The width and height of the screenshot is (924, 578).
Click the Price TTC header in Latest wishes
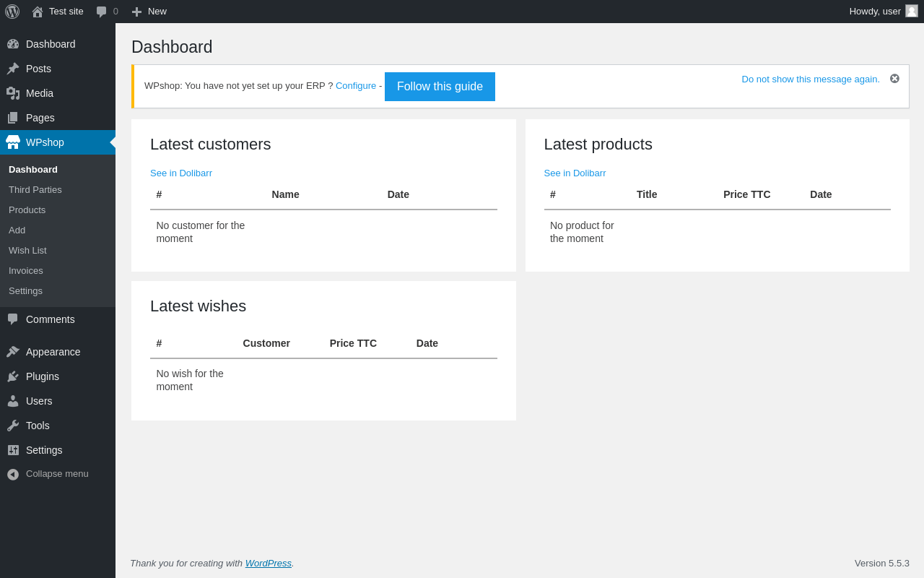[x=353, y=343]
